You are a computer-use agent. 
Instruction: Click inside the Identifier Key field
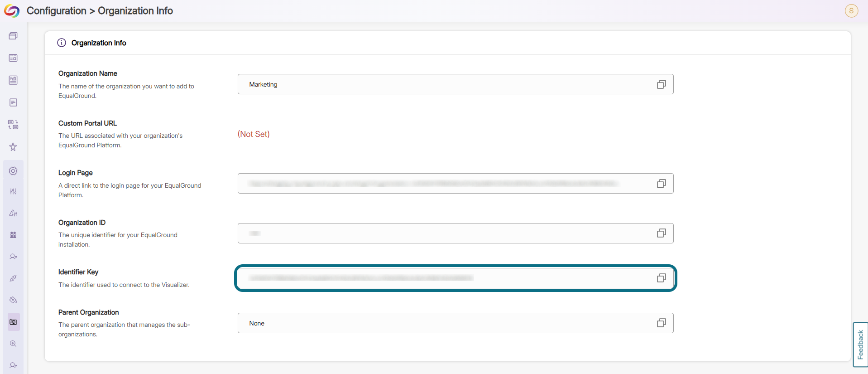point(456,278)
